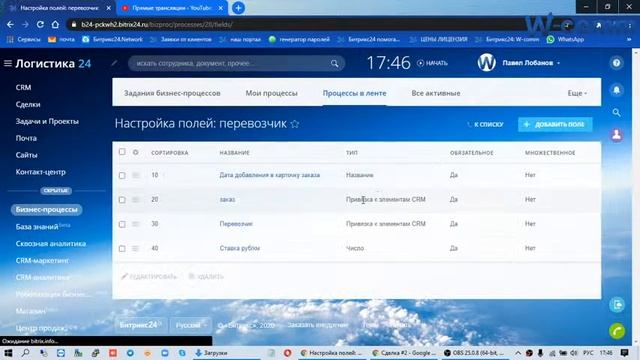Click the W profile logo avatar

tap(487, 63)
